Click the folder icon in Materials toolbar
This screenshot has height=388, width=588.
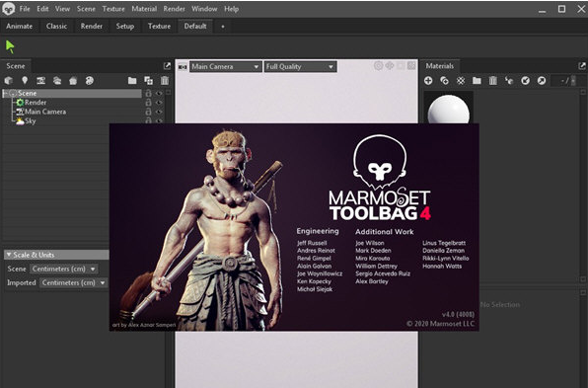477,80
